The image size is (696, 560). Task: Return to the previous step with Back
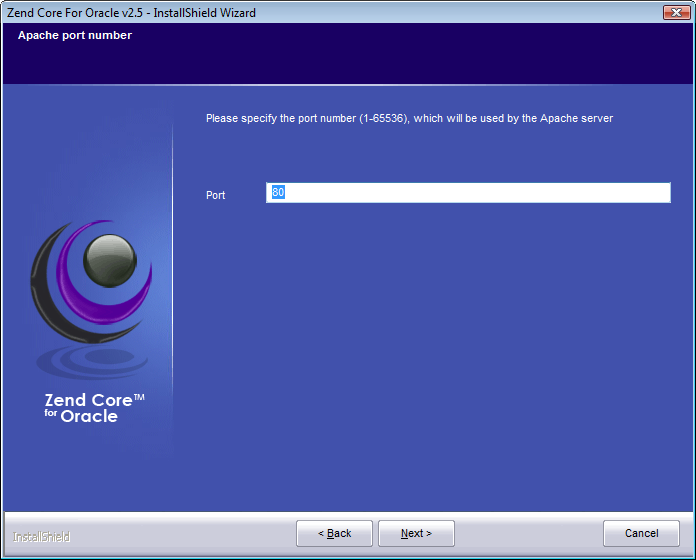[334, 533]
